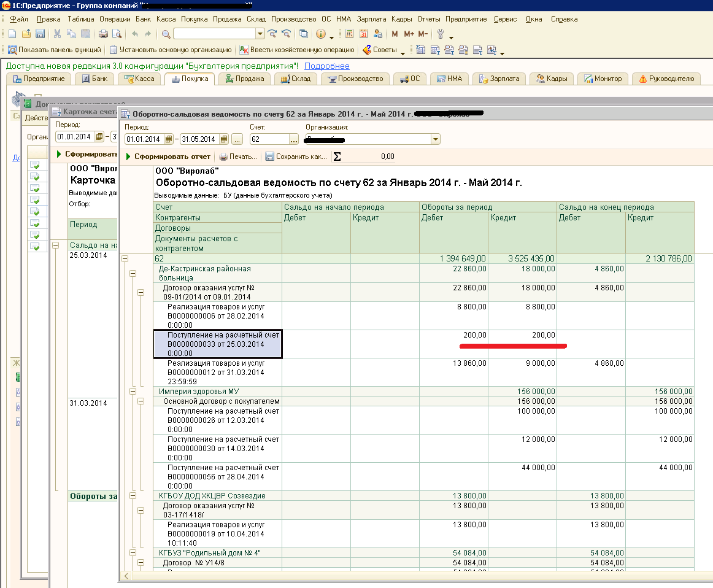Click the sigma sum icon in report toolbar
The image size is (713, 588).
(x=337, y=157)
